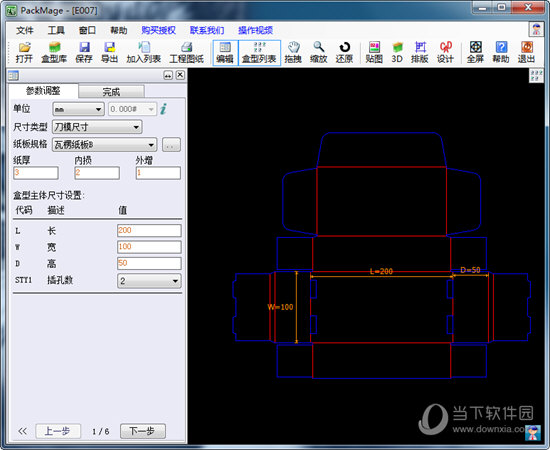The width and height of the screenshot is (550, 450).
Task: Expand the 单位 mm unit dropdown
Action: 79,109
